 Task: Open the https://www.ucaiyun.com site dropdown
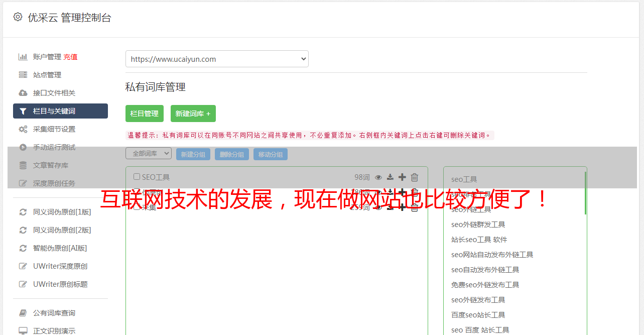(217, 59)
